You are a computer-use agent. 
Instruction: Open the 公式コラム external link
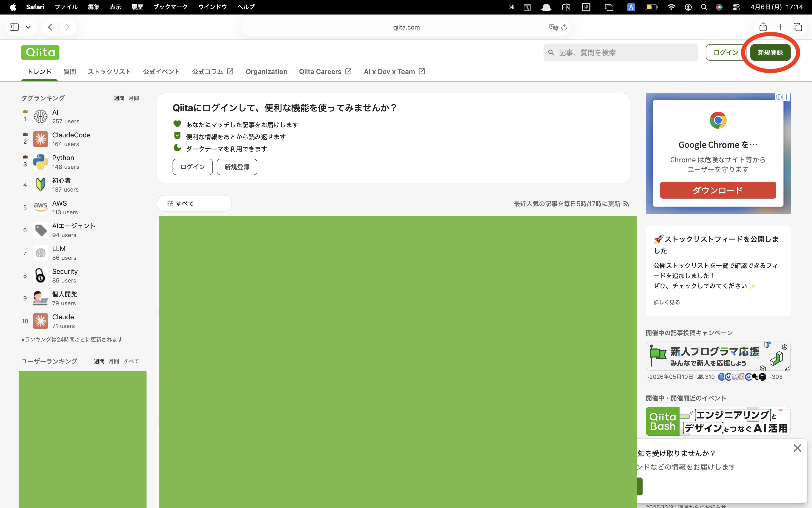click(x=213, y=72)
